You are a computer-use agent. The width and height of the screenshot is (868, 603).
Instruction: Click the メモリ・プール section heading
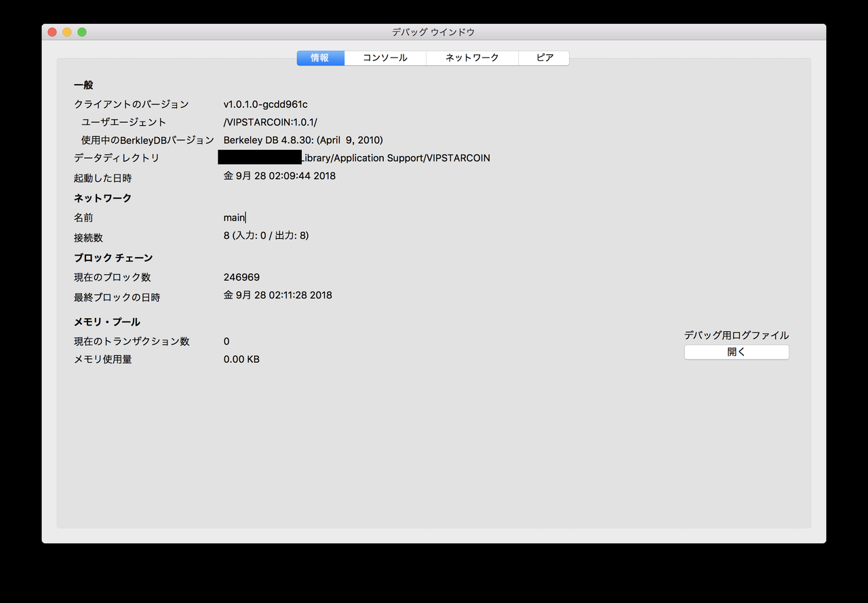(107, 322)
